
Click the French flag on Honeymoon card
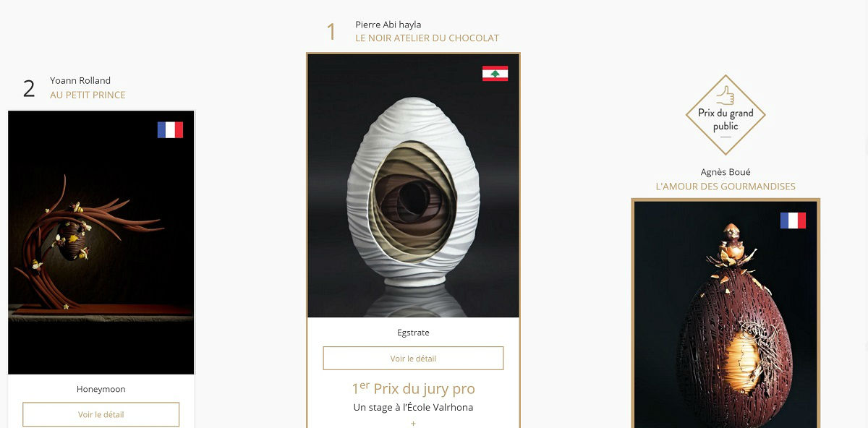(x=170, y=129)
